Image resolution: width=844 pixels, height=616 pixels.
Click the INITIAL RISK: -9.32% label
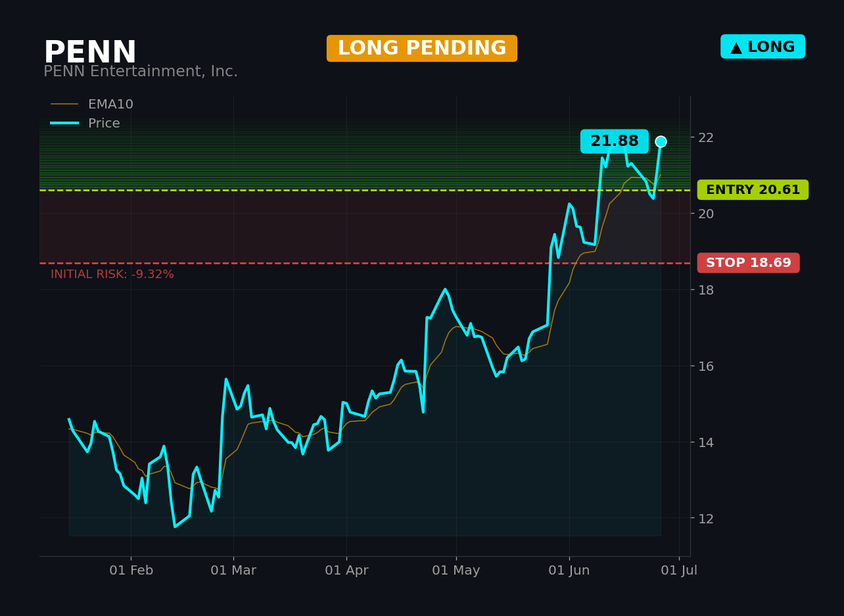(x=112, y=275)
